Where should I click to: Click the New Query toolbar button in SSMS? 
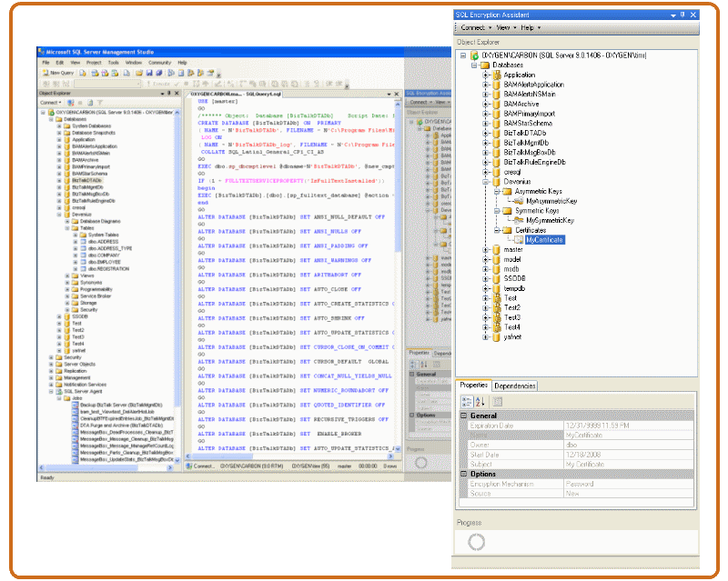point(58,73)
